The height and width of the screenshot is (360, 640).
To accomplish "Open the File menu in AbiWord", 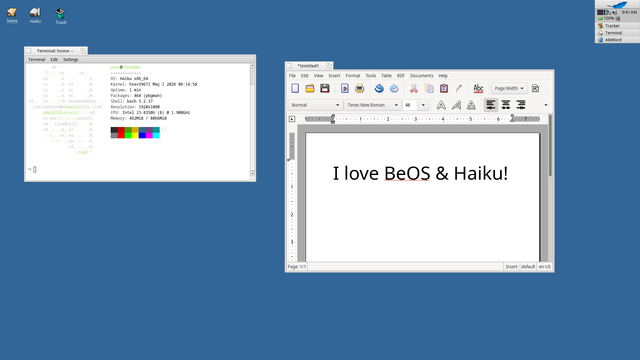I will point(292,76).
